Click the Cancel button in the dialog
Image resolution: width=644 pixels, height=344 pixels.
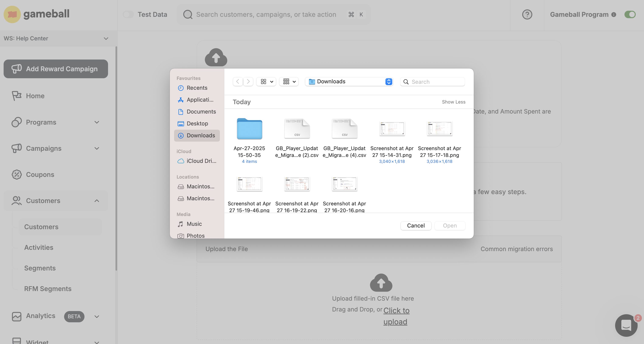(416, 226)
